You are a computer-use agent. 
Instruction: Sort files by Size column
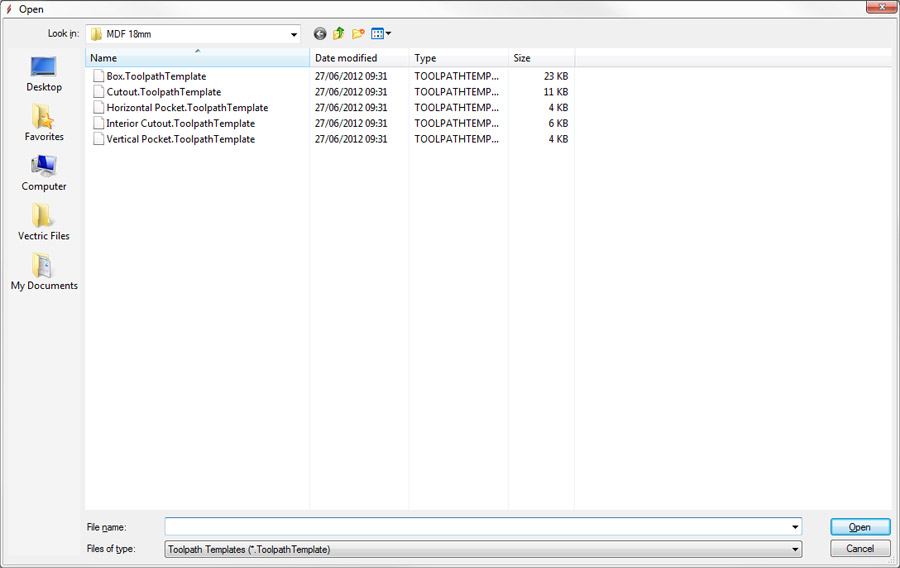[x=541, y=58]
